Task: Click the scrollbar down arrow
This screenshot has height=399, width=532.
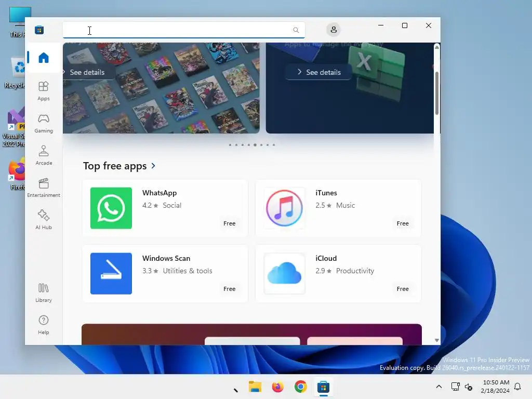Action: (436, 340)
